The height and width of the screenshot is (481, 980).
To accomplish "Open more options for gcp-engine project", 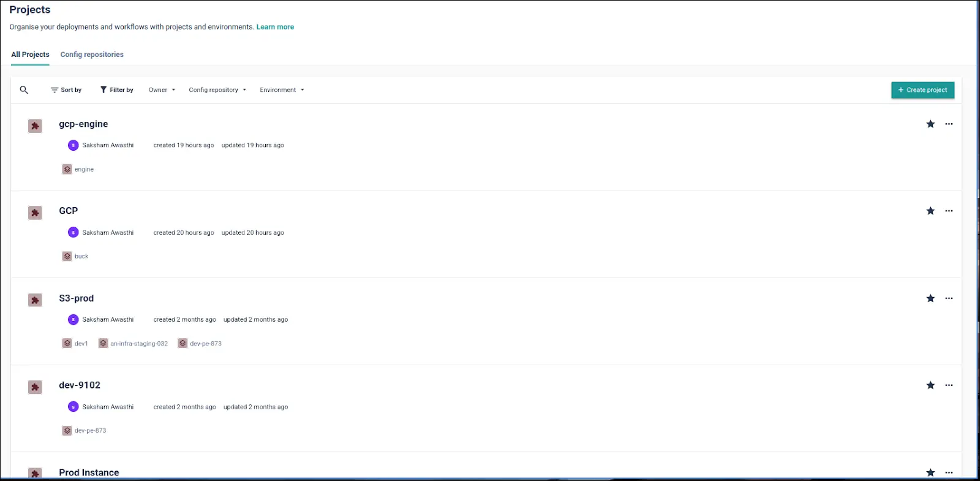I will click(949, 124).
